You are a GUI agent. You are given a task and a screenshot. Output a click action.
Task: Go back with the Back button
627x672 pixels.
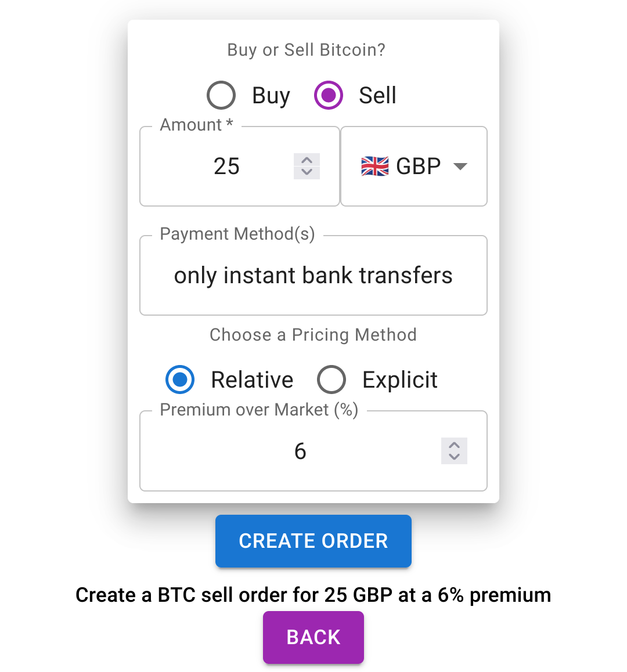click(313, 637)
